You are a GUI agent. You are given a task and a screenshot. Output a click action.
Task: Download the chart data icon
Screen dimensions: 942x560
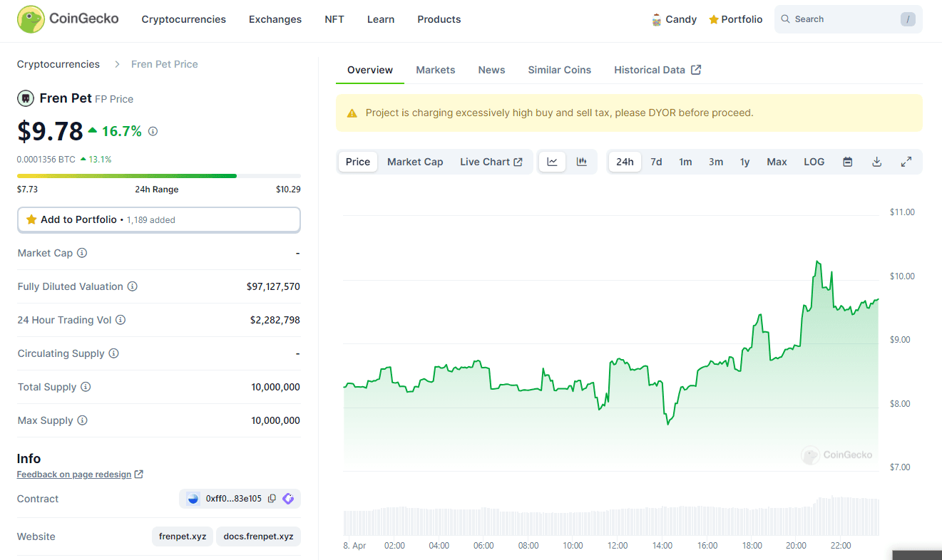(877, 162)
